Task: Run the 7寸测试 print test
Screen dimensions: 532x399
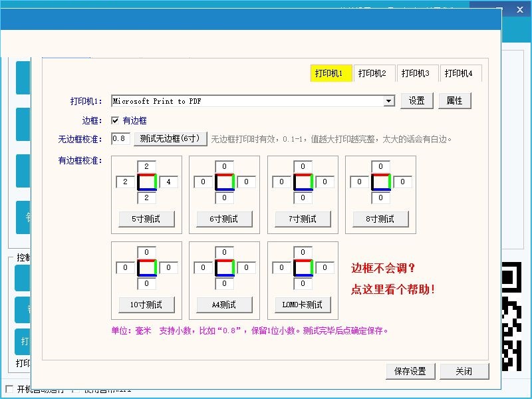Action: coord(302,219)
